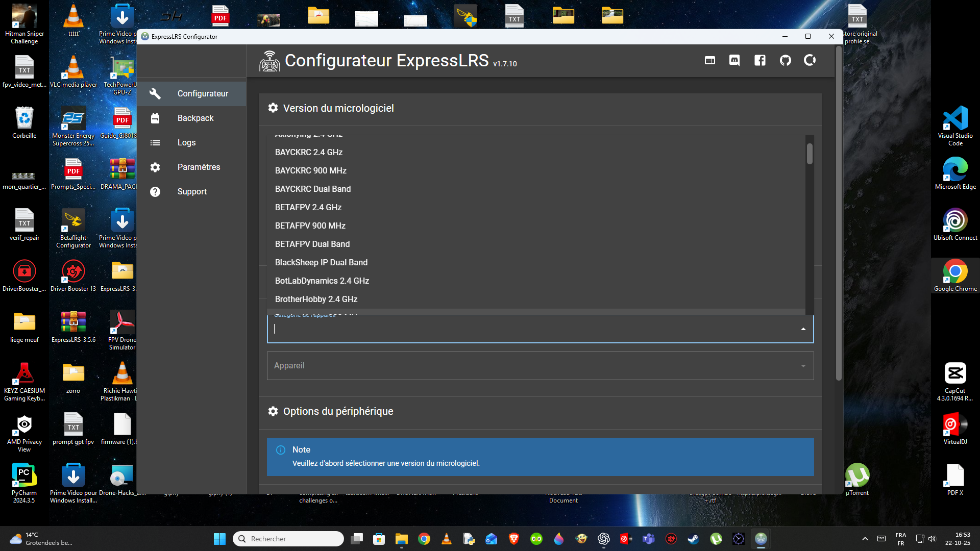The height and width of the screenshot is (551, 980).
Task: Open the Discord link icon in header
Action: tap(734, 61)
